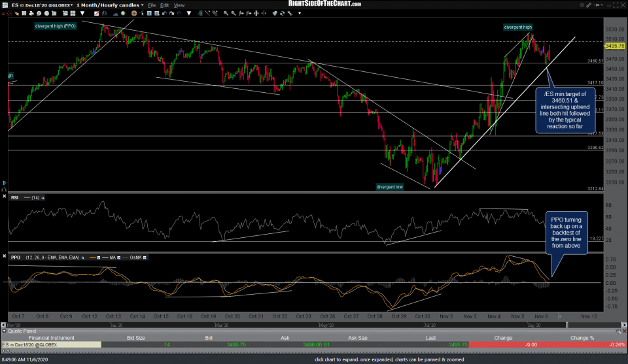Click the current price label 3495.75
Viewport: 628px width, 364px height.
[x=615, y=46]
